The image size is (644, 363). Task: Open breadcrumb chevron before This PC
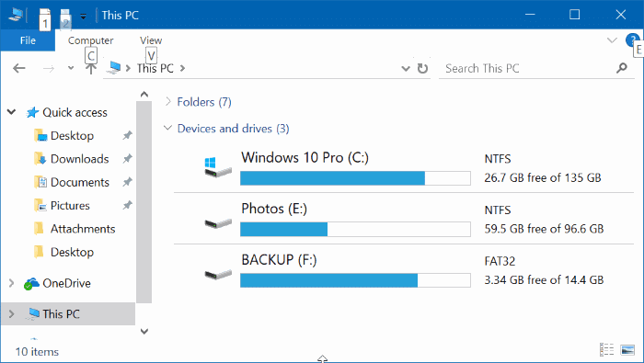pyautogui.click(x=128, y=68)
